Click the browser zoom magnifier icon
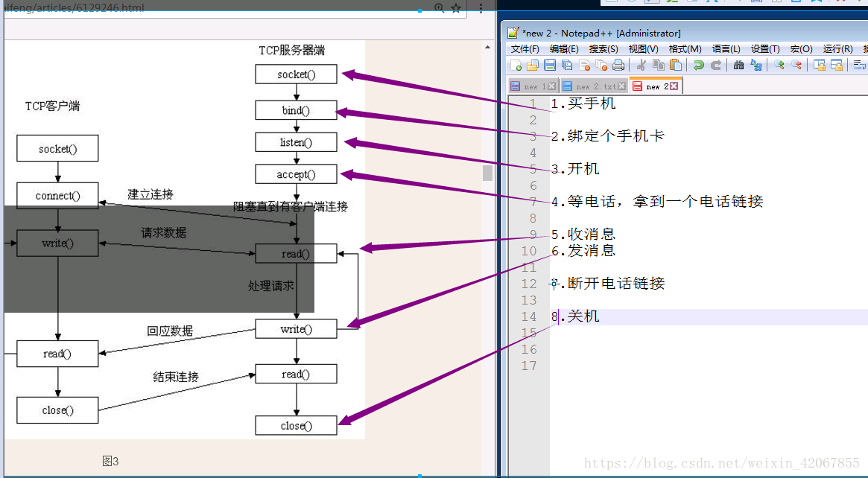The image size is (868, 478). click(439, 7)
